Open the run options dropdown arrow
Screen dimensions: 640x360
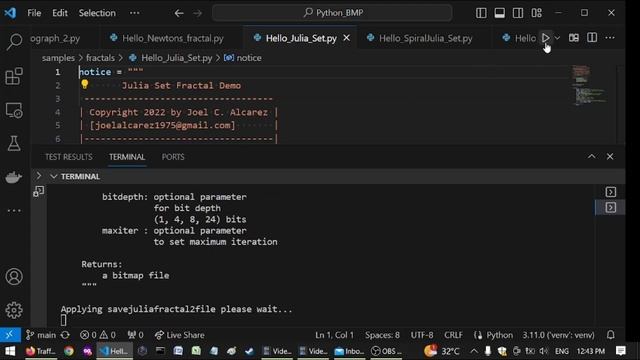pos(557,38)
